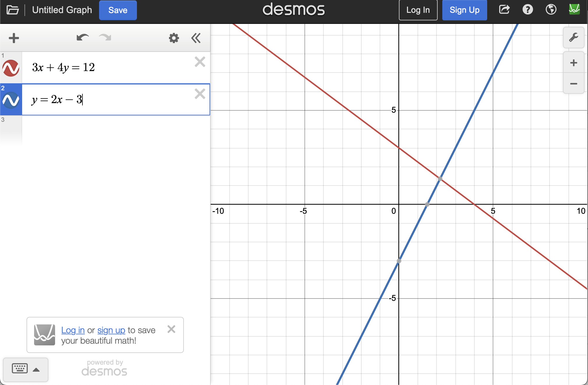Expand the on-screen keypad
Image resolution: width=588 pixels, height=385 pixels.
point(26,369)
